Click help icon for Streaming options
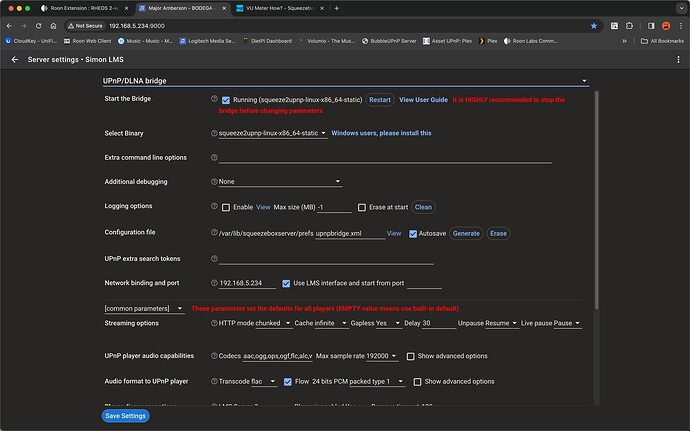The height and width of the screenshot is (431, 690). coord(214,323)
